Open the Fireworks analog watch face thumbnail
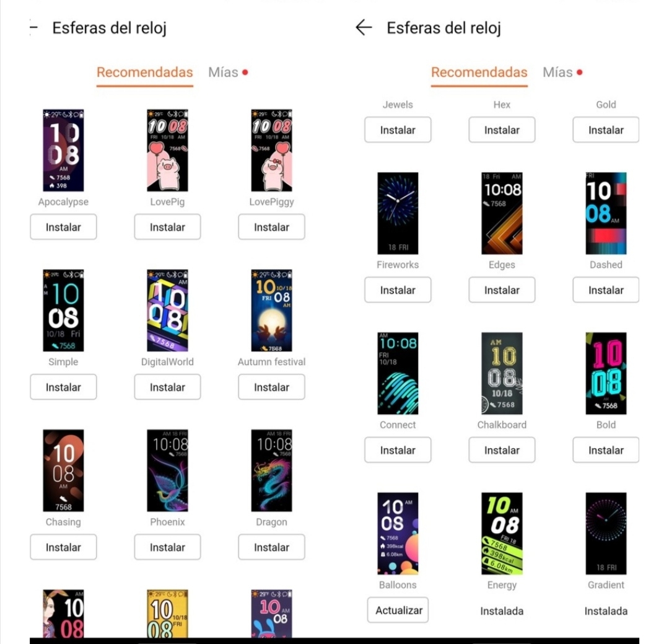This screenshot has height=644, width=669. pyautogui.click(x=398, y=213)
